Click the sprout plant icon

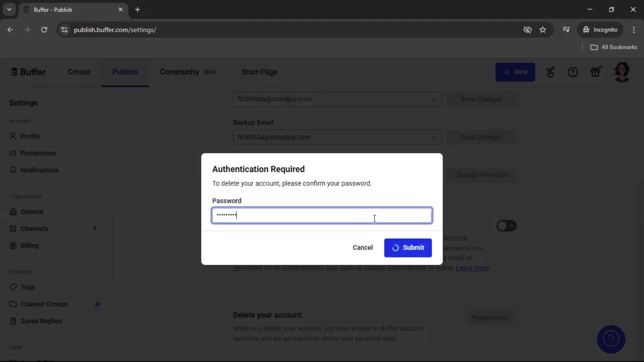[x=550, y=72]
